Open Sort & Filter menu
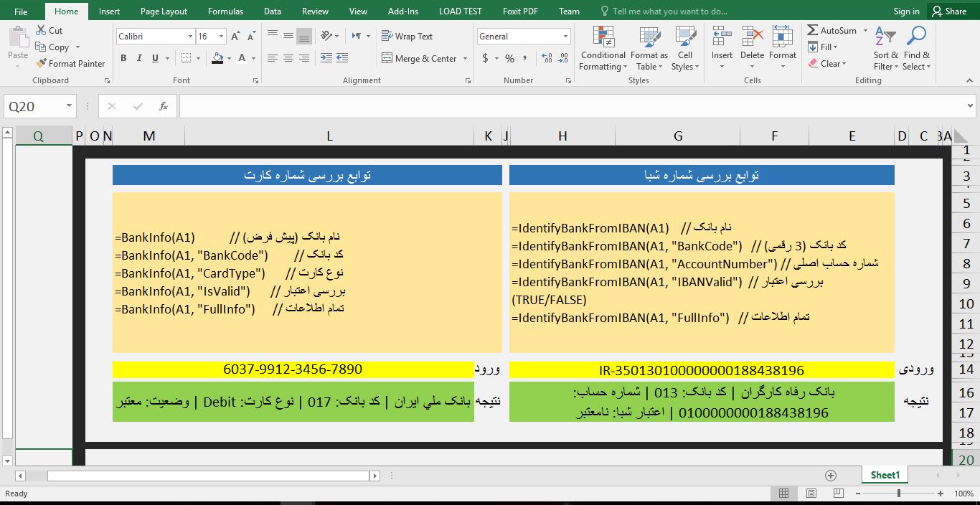Image resolution: width=980 pixels, height=505 pixels. click(x=885, y=48)
